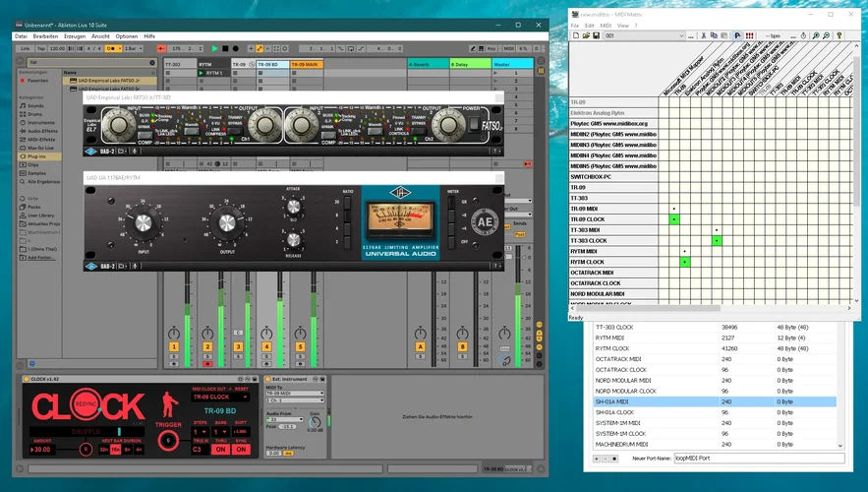Open the MIDI clock out TR-09 CLOCK dropdown
Screen dimensions: 868x492
[x=220, y=398]
